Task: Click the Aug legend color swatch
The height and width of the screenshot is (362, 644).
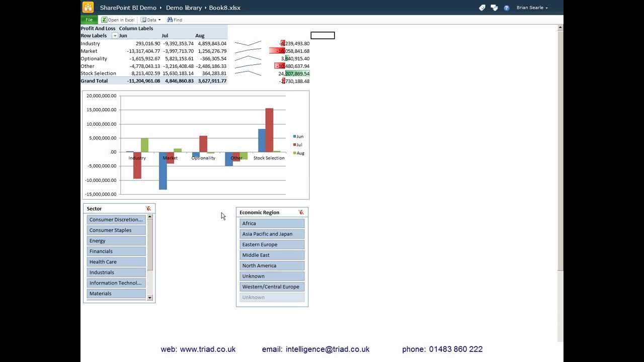Action: tap(294, 153)
